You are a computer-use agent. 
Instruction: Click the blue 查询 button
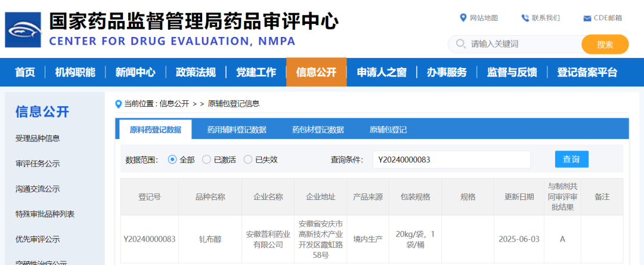coord(571,159)
